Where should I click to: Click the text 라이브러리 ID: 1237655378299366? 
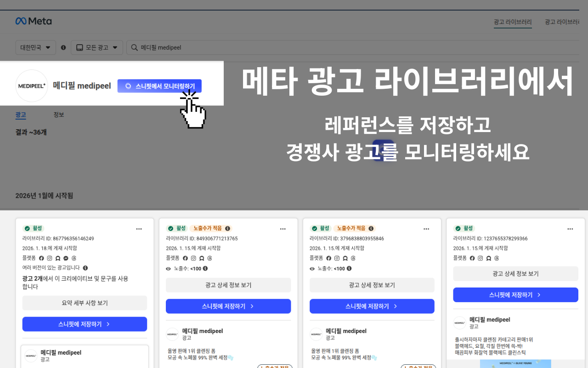[x=491, y=239]
